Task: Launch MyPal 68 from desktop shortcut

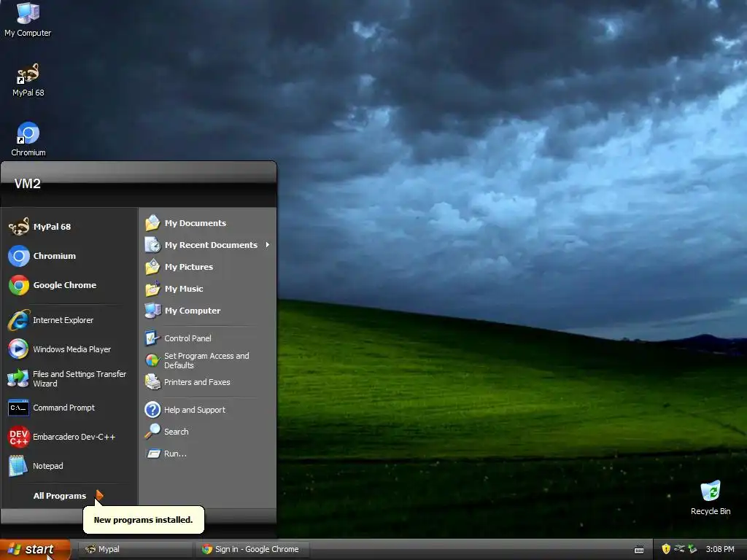Action: tap(28, 80)
